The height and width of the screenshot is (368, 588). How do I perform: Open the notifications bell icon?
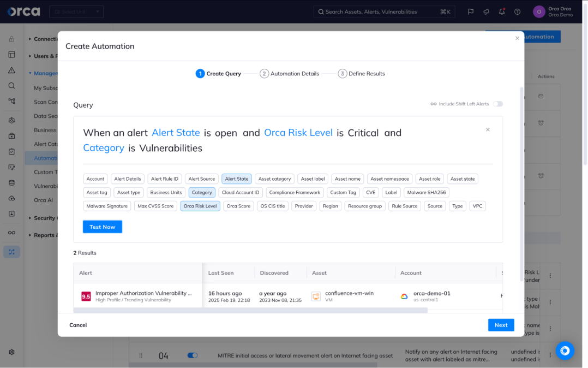[x=502, y=11]
